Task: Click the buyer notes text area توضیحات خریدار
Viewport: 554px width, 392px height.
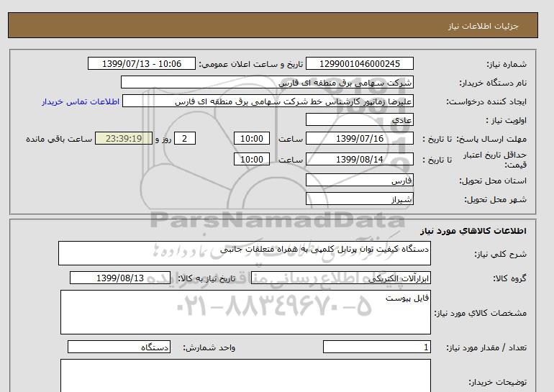Action: click(x=245, y=375)
